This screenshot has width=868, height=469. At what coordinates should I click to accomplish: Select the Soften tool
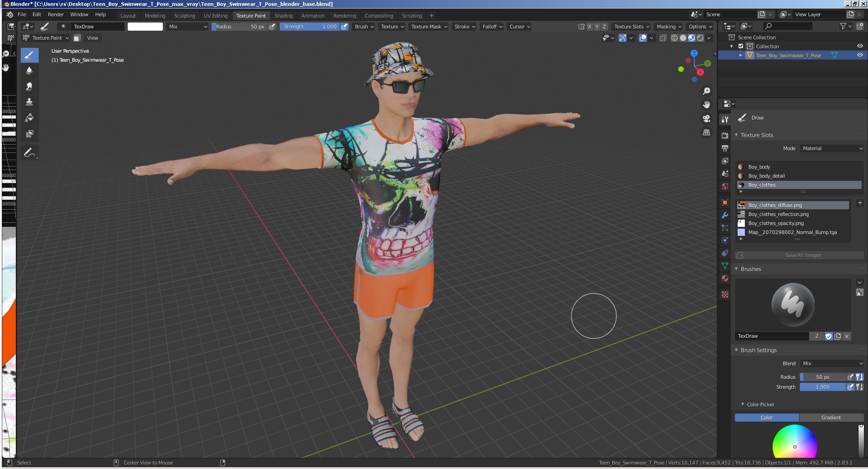[29, 71]
